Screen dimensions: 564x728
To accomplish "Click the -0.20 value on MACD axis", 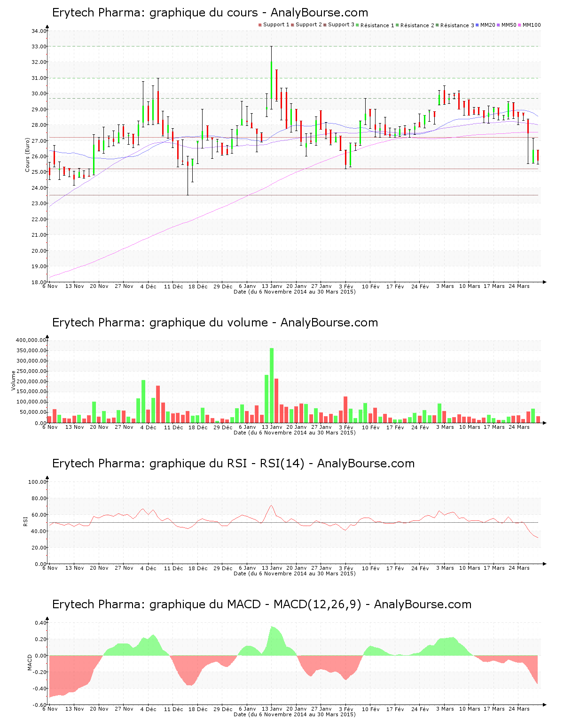I will tap(39, 672).
